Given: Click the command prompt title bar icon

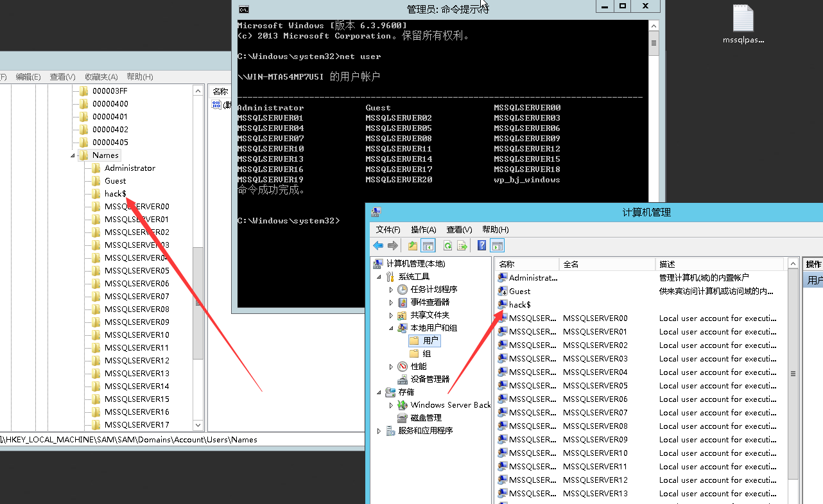Looking at the screenshot, I should (x=243, y=8).
